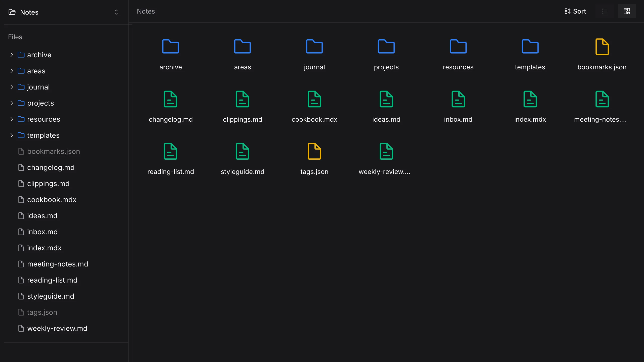This screenshot has width=644, height=362.
Task: Select changelog.md file icon in grid
Action: tap(171, 99)
